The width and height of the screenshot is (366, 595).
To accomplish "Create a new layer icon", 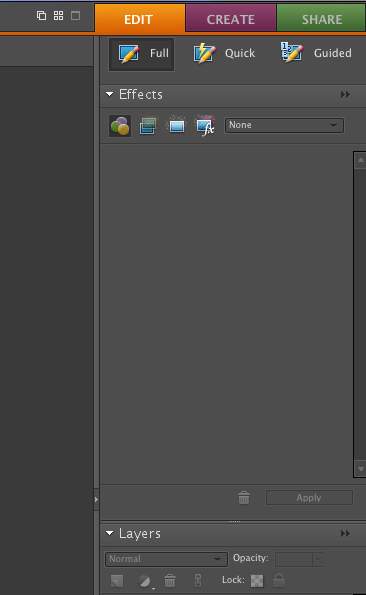I will pos(117,581).
